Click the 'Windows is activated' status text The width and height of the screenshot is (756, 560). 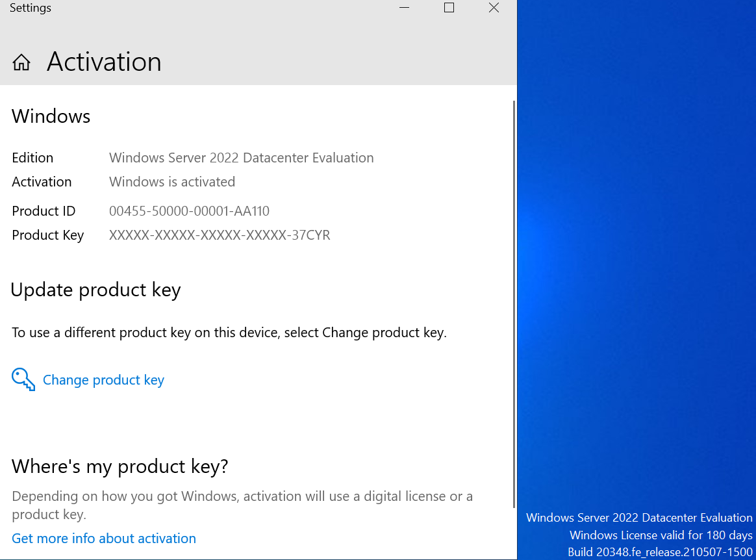(x=172, y=182)
